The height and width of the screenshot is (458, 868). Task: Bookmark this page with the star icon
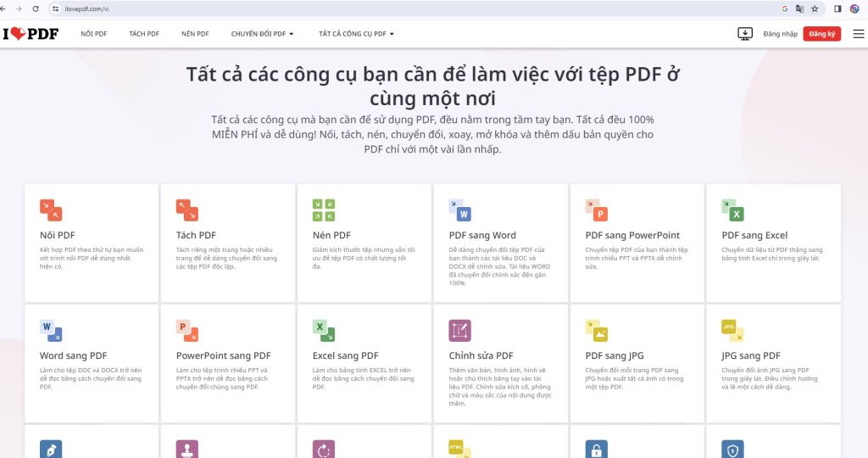(815, 8)
